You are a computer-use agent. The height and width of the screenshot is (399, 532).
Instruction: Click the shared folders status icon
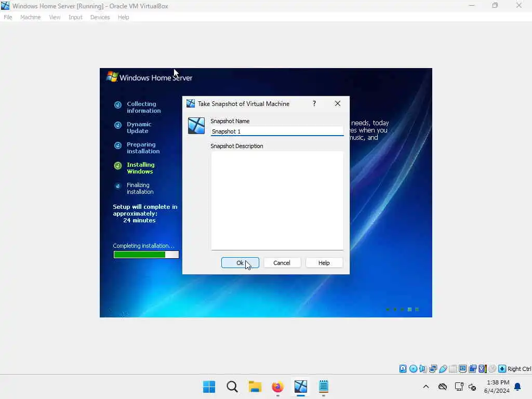(x=453, y=369)
